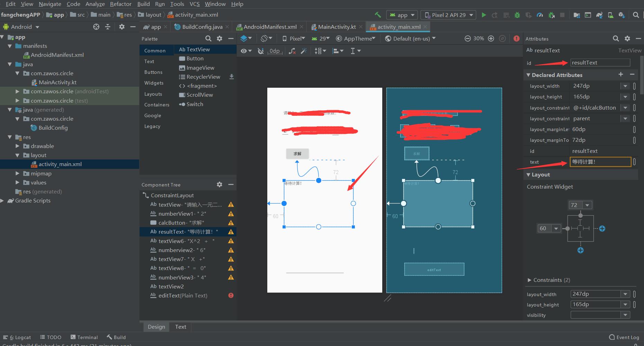Expand the Gradle Scripts node

pos(3,200)
